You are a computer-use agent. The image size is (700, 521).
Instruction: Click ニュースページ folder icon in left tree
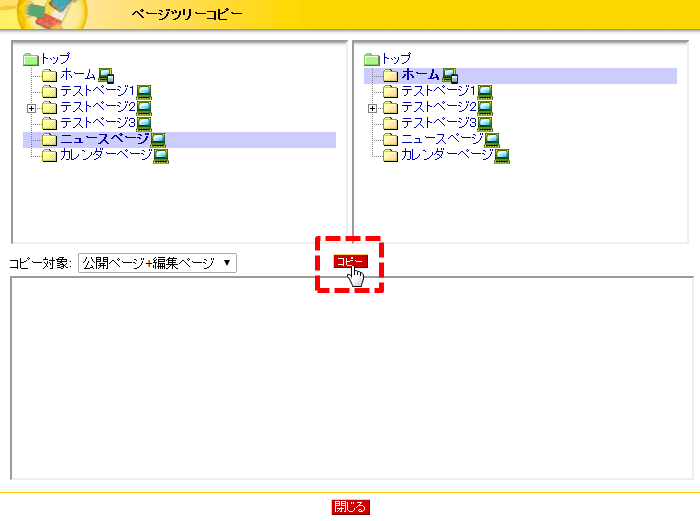coord(49,139)
